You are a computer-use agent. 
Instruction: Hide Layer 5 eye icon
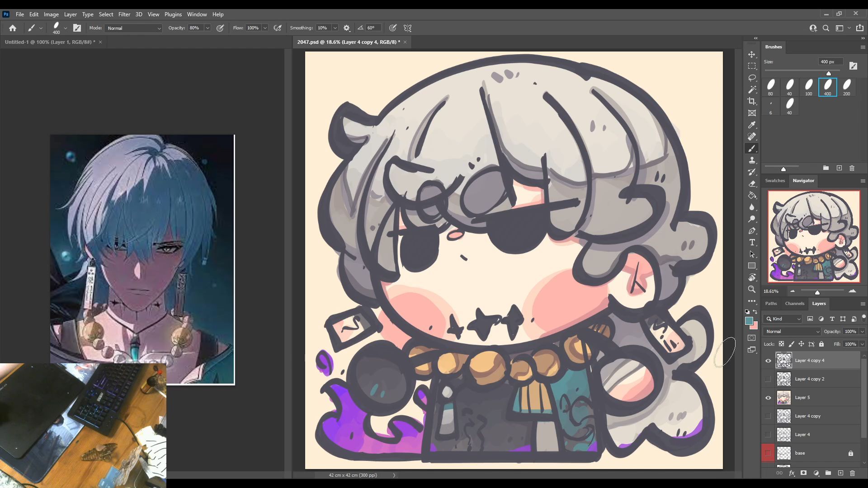(768, 398)
